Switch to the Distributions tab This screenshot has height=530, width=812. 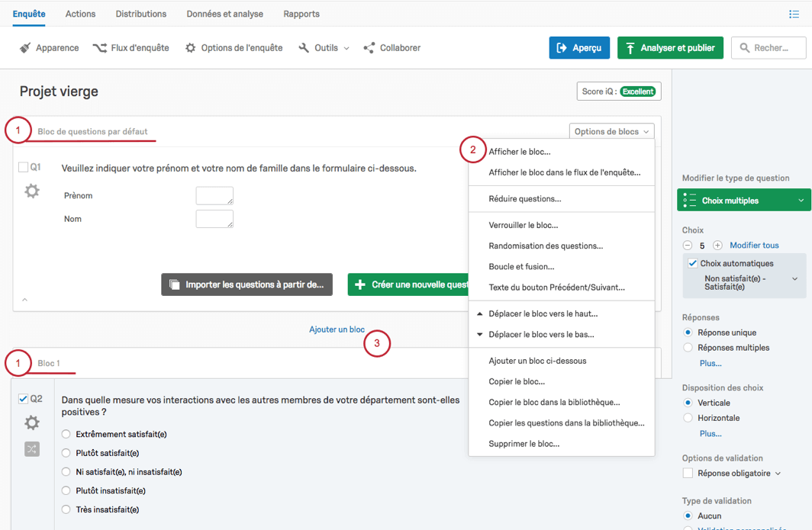[x=141, y=14]
